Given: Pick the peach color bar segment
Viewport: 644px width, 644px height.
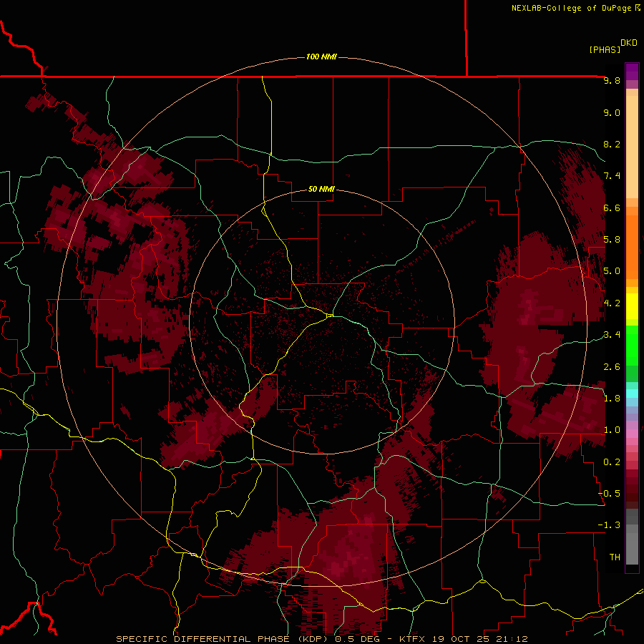Looking at the screenshot, I should pos(632,147).
